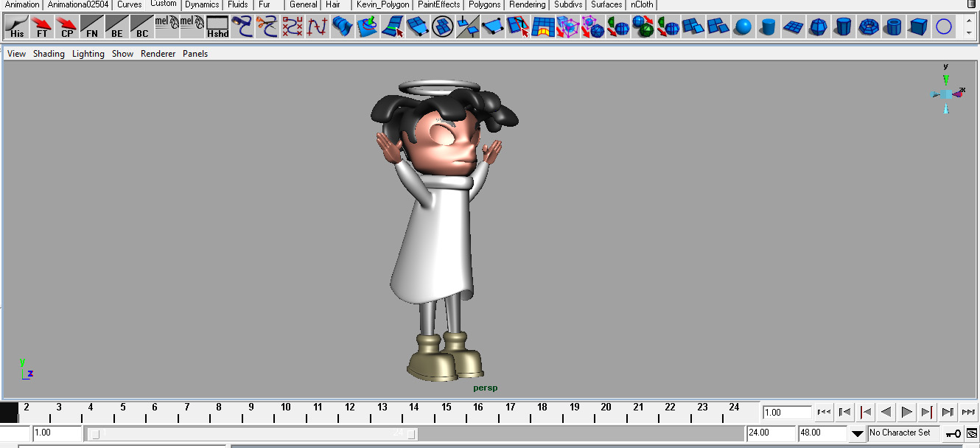Click the range slider bar
Image resolution: width=980 pixels, height=448 pixels.
click(x=251, y=433)
